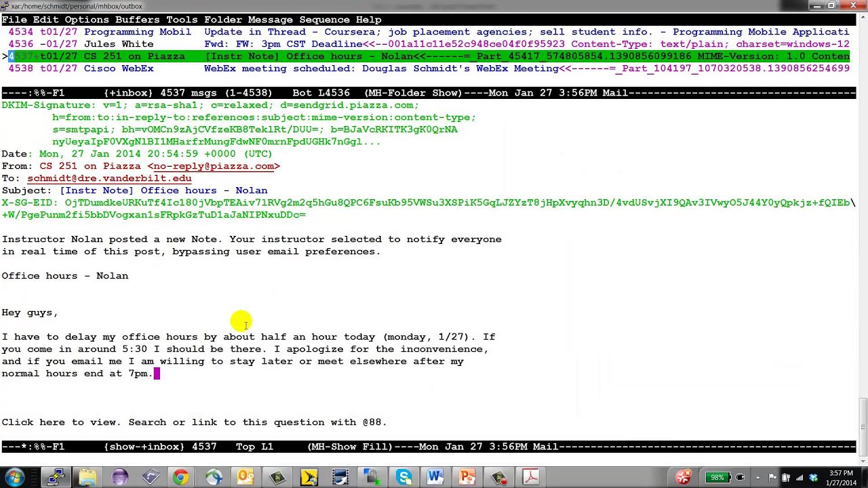This screenshot has height=488, width=868.
Task: Click the 'Office hours - Nolan' body heading
Action: pyautogui.click(x=65, y=276)
